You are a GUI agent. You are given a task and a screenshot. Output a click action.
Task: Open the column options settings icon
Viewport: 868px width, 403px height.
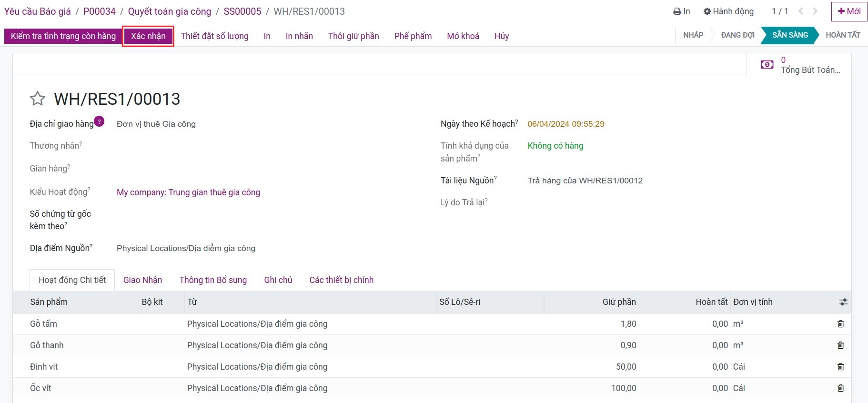point(843,302)
